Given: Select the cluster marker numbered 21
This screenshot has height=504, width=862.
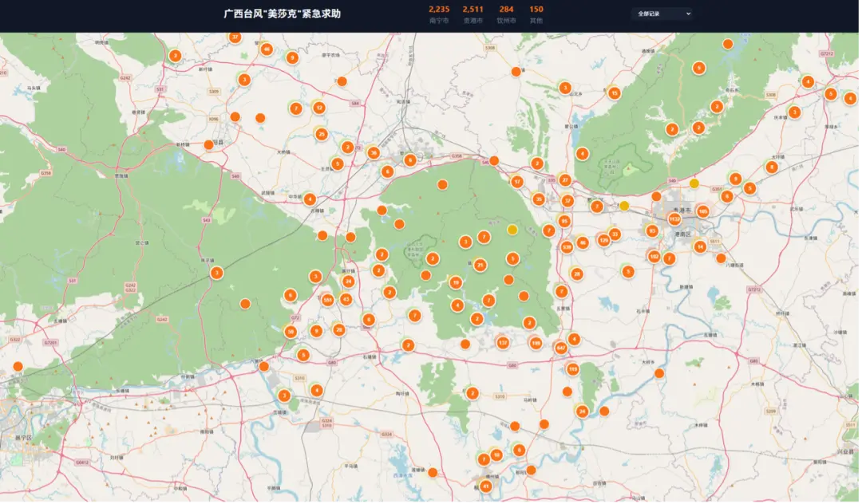Looking at the screenshot, I should point(481,266).
